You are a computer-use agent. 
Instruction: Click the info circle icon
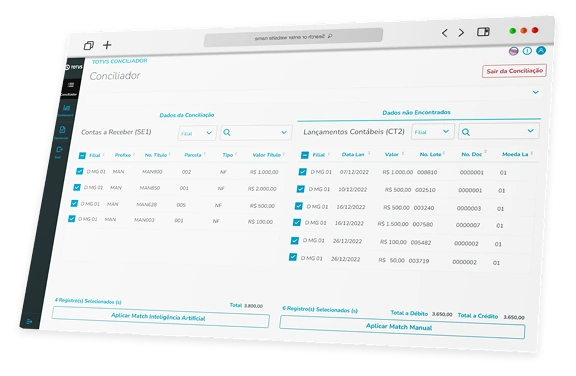[527, 51]
